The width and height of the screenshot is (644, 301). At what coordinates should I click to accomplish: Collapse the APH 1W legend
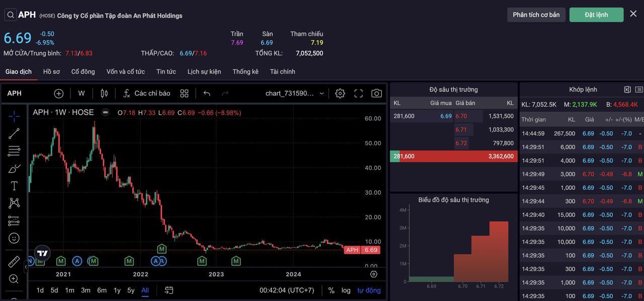[105, 113]
